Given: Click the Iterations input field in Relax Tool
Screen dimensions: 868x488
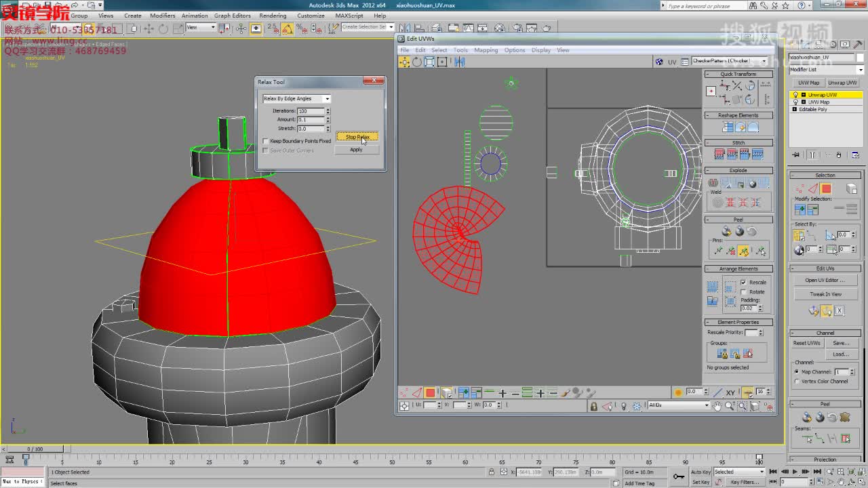Looking at the screenshot, I should (311, 111).
